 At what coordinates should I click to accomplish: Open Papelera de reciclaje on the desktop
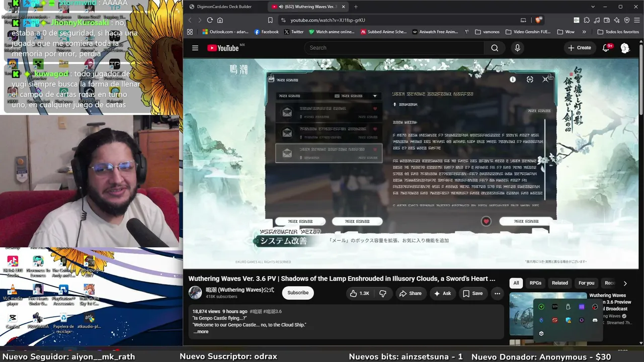click(x=64, y=323)
